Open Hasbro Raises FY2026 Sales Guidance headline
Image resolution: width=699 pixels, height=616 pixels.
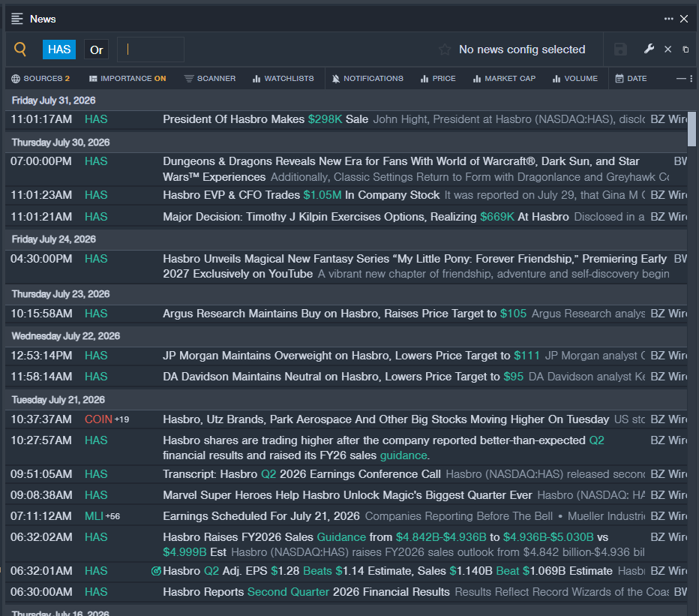coord(385,545)
